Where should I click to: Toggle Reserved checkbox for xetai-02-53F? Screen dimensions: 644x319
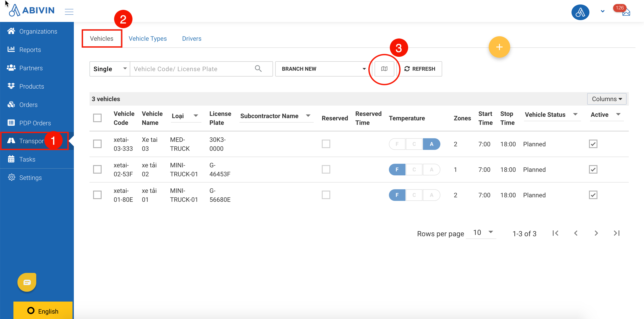click(326, 169)
